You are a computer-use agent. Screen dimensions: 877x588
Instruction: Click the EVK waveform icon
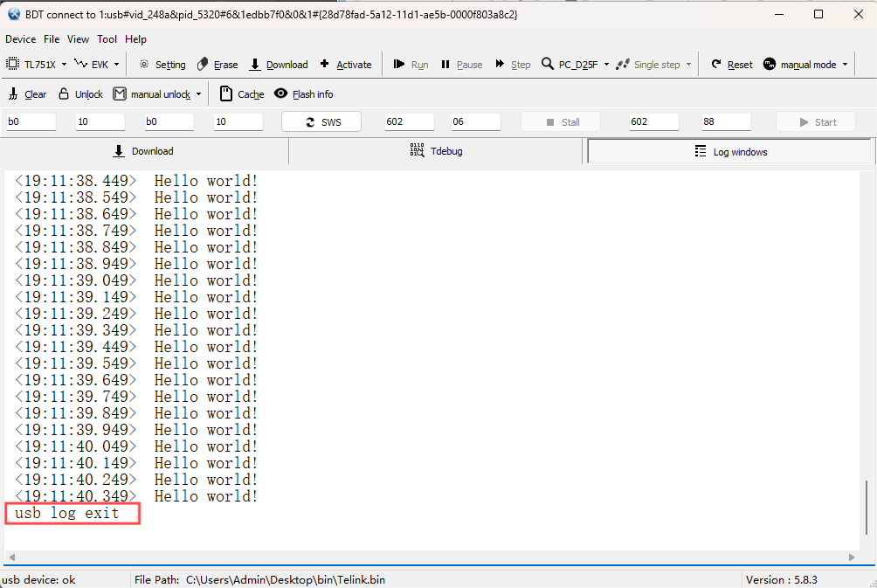[81, 64]
